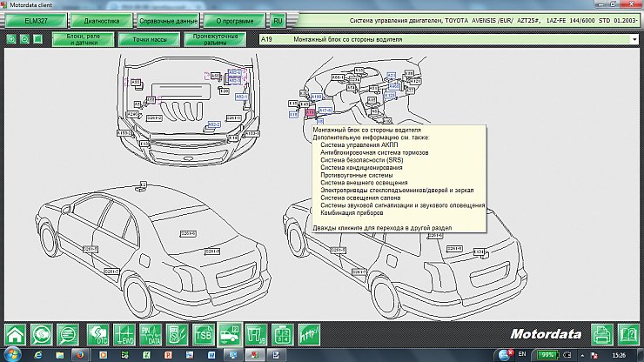Click the zoom in magnifier

pos(11,39)
